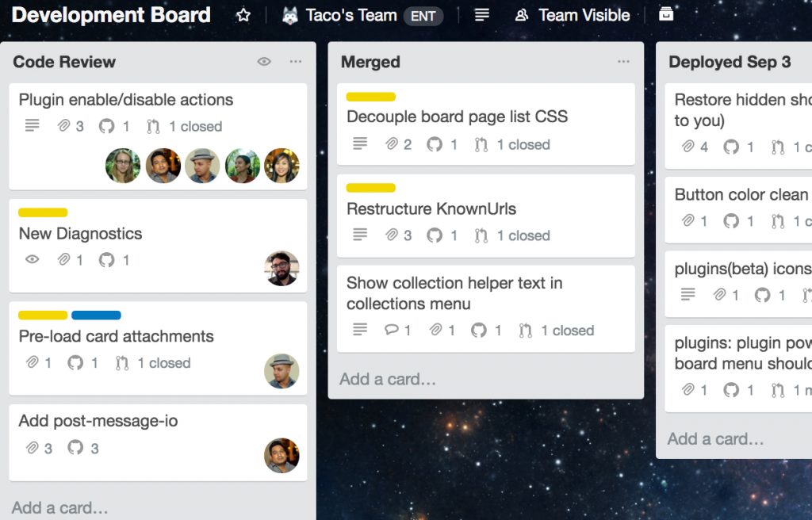Open Taco's Team workspace
Screen dimensions: 812x520
tap(350, 15)
